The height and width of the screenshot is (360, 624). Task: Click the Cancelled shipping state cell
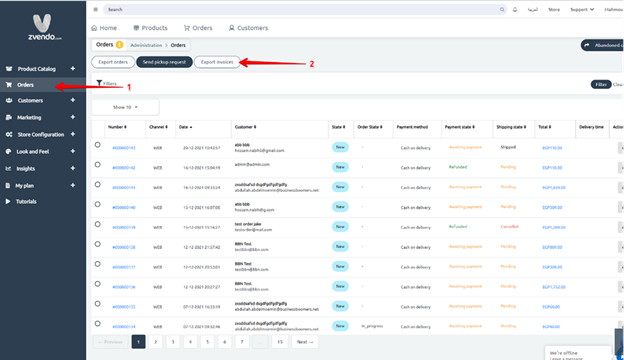[x=509, y=227]
